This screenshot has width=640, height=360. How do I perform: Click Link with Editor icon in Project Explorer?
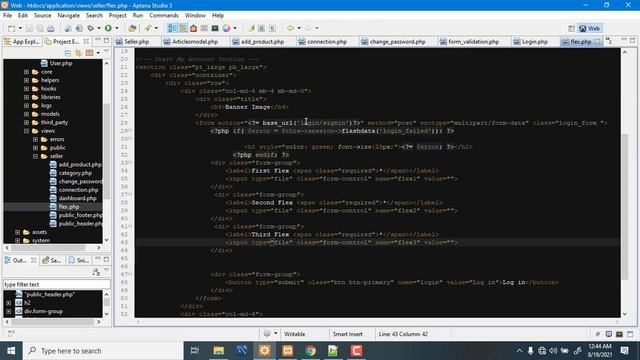78,53
